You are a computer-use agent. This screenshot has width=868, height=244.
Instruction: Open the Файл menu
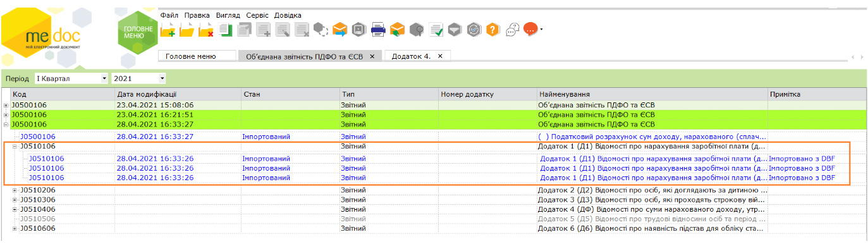point(169,15)
